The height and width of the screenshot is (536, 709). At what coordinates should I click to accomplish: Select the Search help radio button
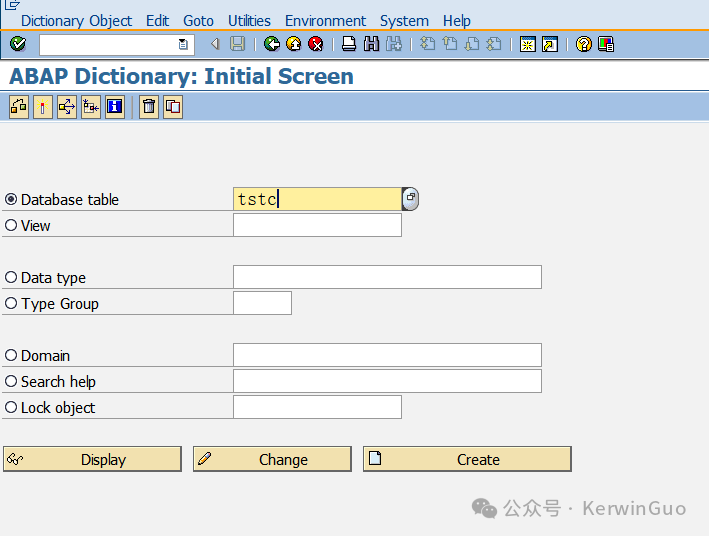11,381
